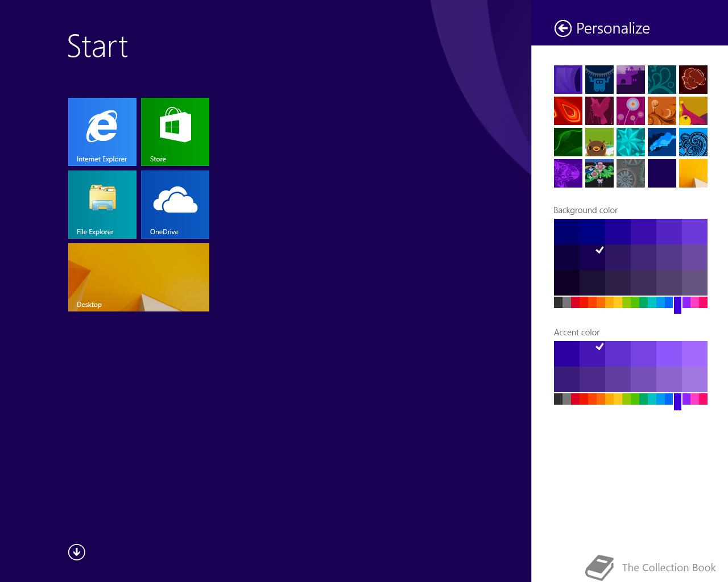Screen dimensions: 728x582
Task: Pick lime green in the background hue strip
Action: pyautogui.click(x=626, y=302)
